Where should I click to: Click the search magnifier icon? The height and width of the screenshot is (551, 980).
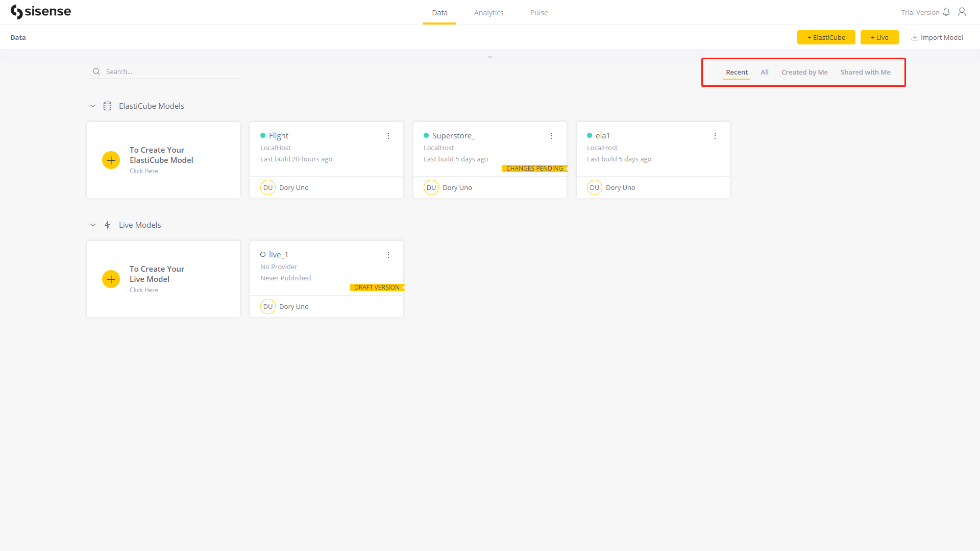click(x=96, y=71)
